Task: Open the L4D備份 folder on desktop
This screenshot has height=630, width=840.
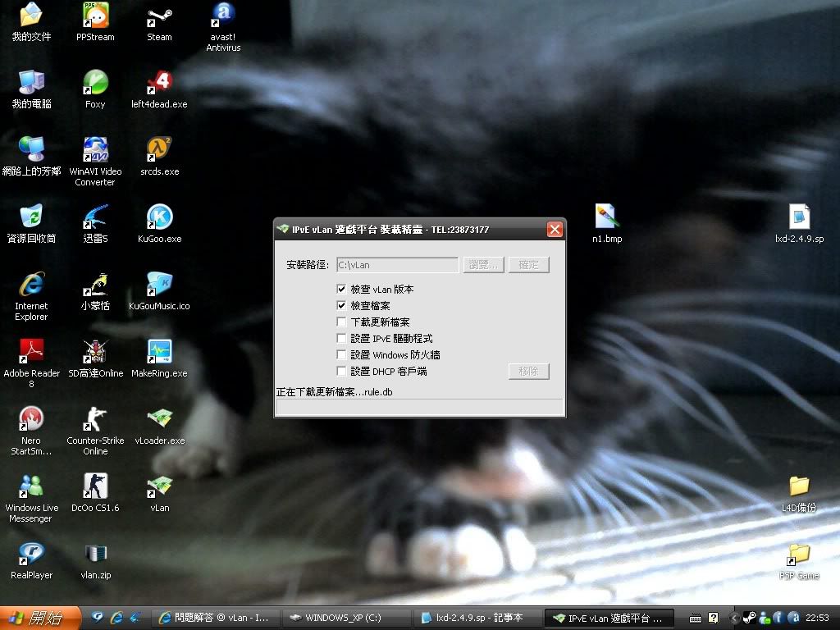Action: [798, 487]
